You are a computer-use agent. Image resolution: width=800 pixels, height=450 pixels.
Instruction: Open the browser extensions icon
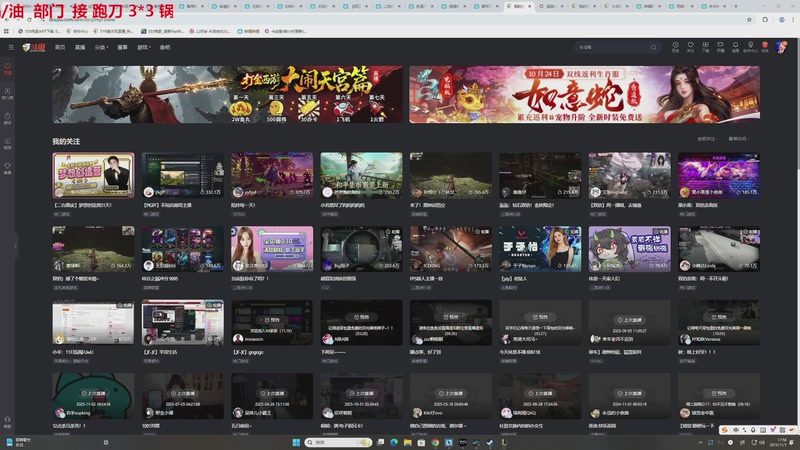[765, 19]
